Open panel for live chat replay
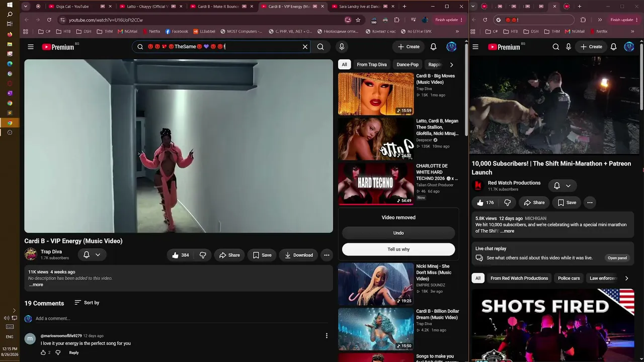644x362 pixels. tap(617, 258)
